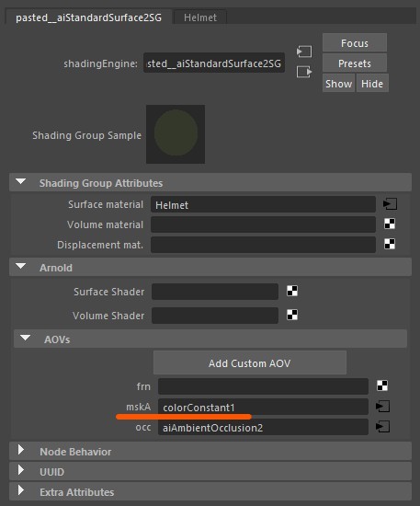Click the Volume Shader checker icon under Arnold
The height and width of the screenshot is (506, 420).
coord(292,315)
